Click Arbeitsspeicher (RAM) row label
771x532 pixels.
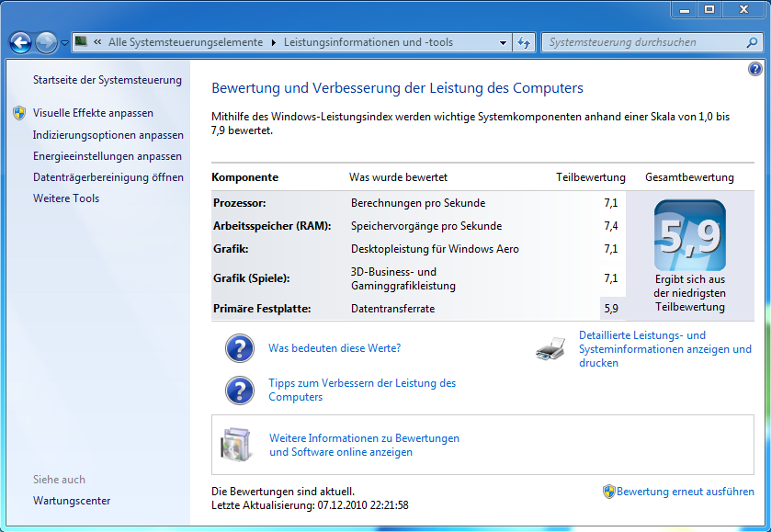pos(272,226)
